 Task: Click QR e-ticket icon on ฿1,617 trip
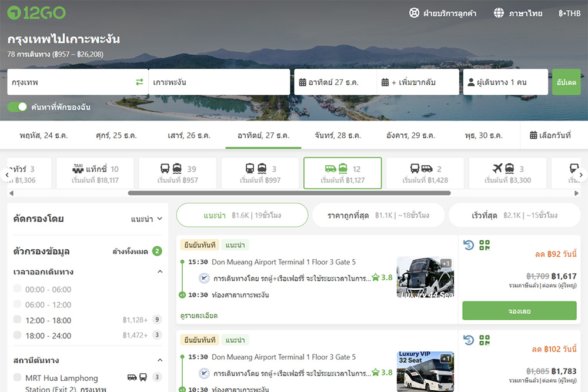(x=485, y=245)
